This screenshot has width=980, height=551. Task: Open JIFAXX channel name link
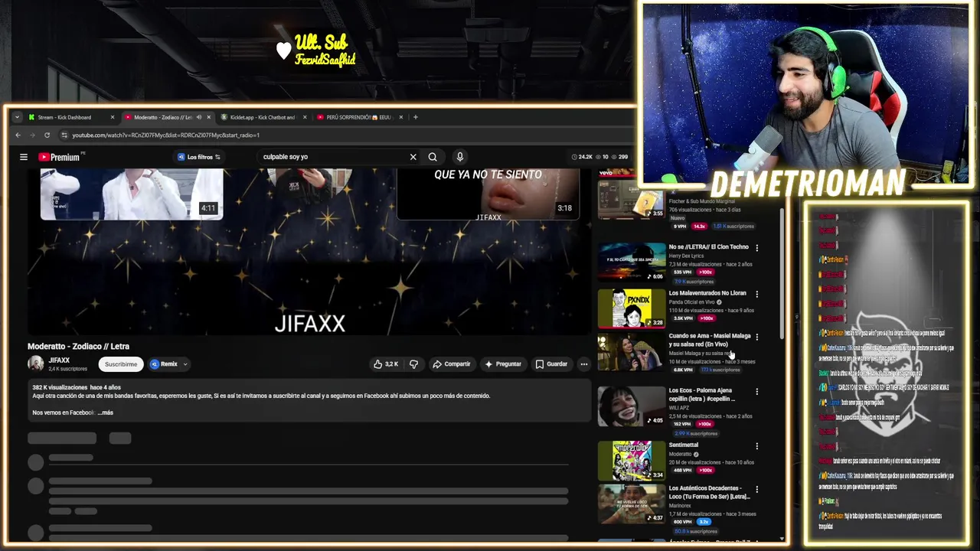[59, 360]
